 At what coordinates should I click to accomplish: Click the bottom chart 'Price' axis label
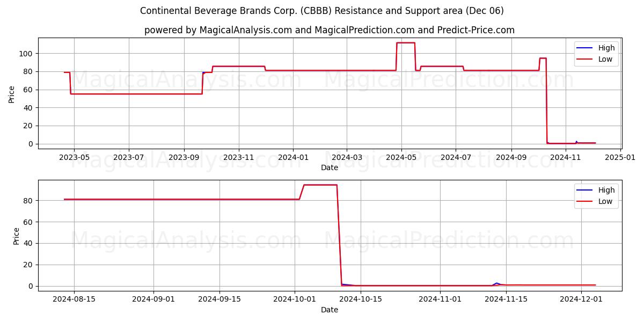pyautogui.click(x=17, y=236)
